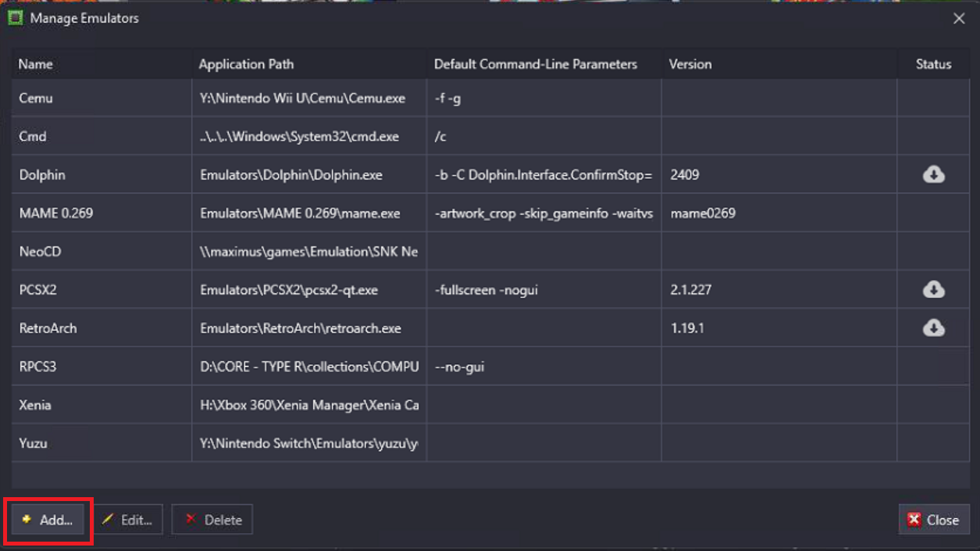Click version value 2.1.227
980x551 pixels.
pyautogui.click(x=691, y=290)
